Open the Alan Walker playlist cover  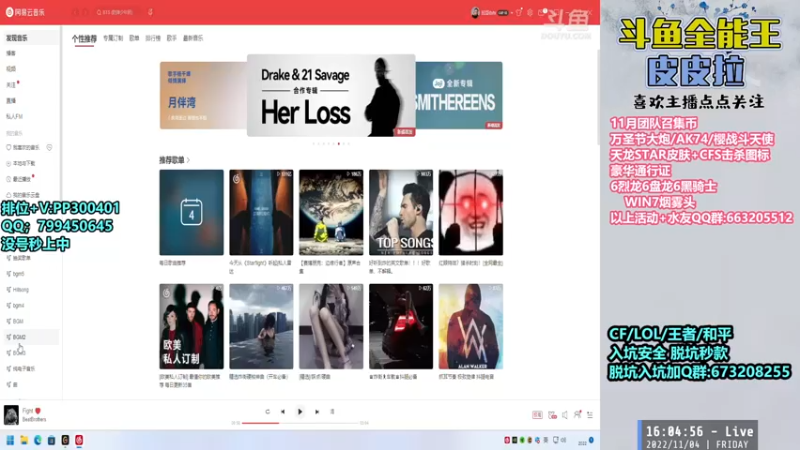pos(471,327)
